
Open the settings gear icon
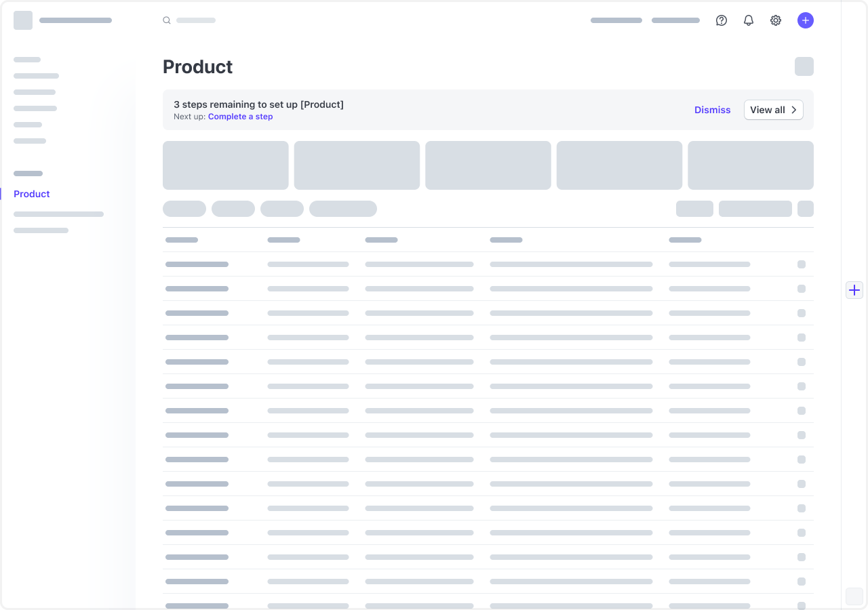pyautogui.click(x=775, y=20)
